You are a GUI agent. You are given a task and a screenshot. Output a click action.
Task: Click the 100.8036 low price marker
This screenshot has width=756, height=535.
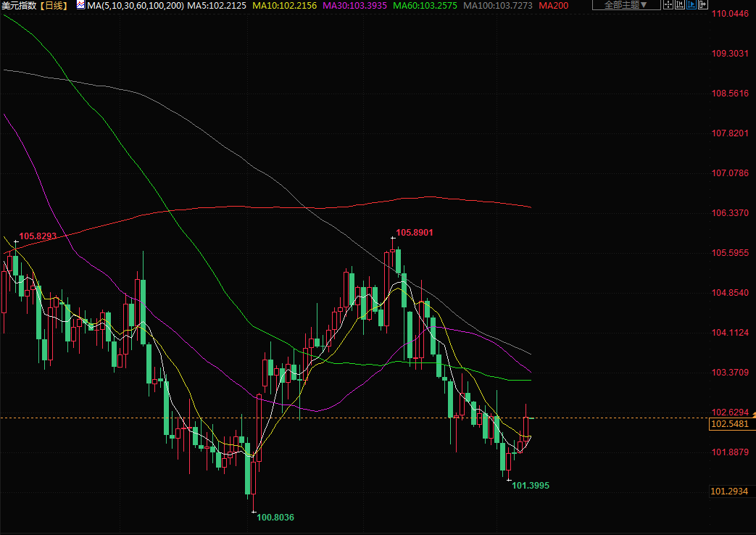(x=275, y=518)
